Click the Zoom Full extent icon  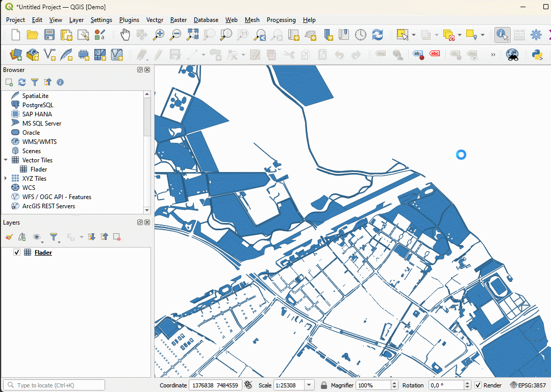coord(192,35)
